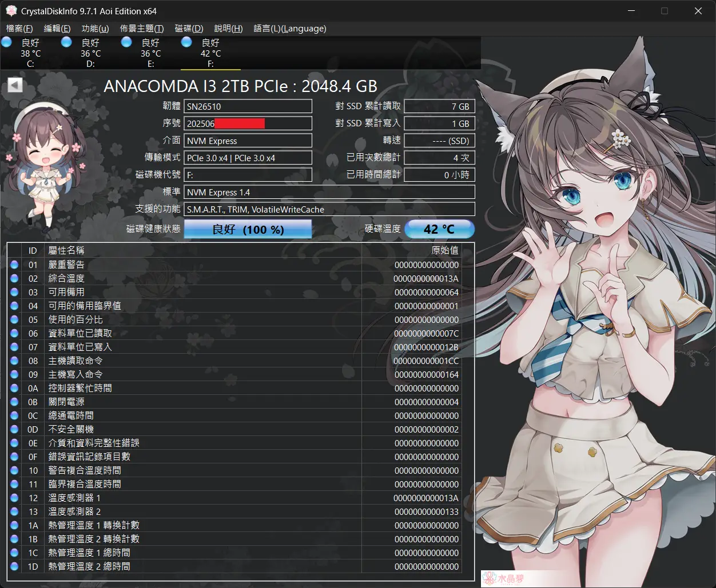Click the status orb of attribute 10 警告複合溫度時間
The width and height of the screenshot is (716, 588).
click(x=14, y=470)
